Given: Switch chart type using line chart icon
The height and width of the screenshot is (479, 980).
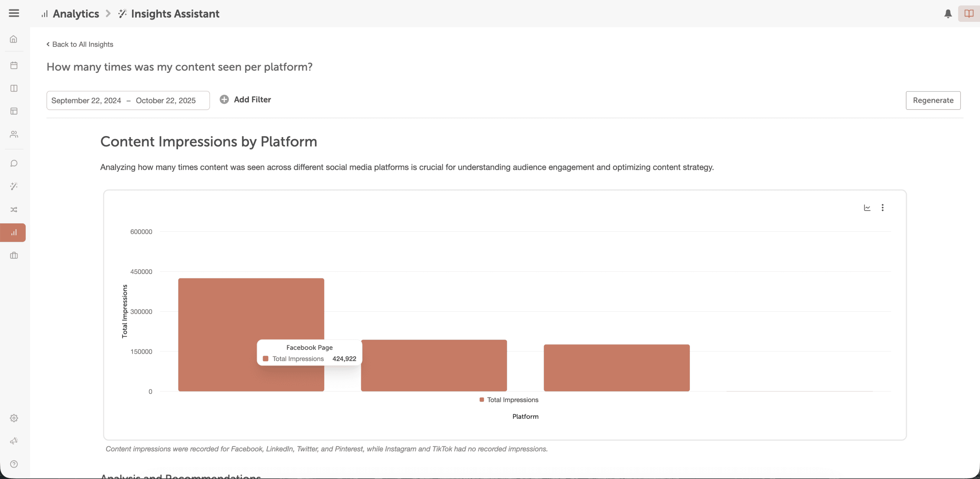Looking at the screenshot, I should [867, 208].
